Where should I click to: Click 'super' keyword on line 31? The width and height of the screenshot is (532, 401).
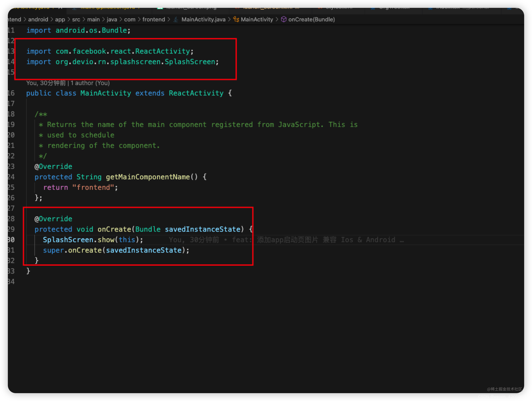point(53,250)
